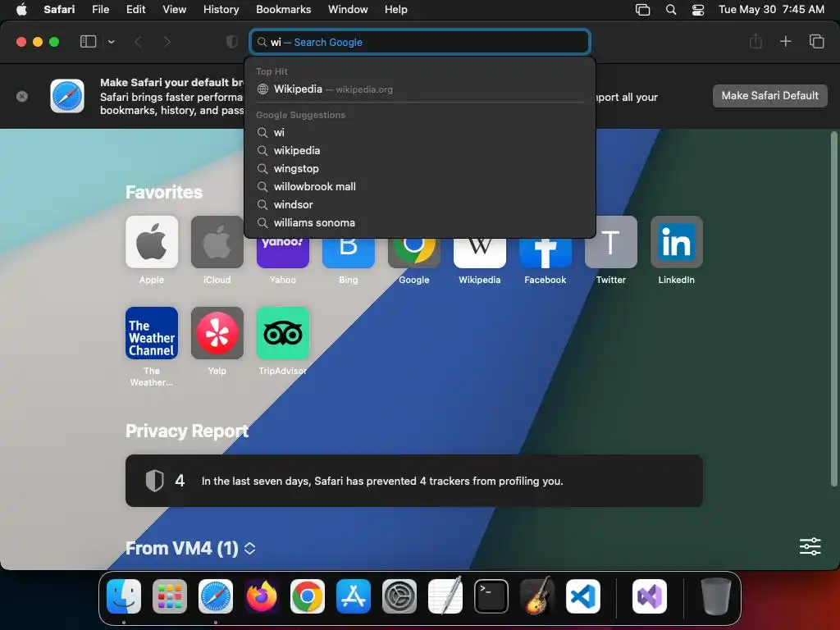Open the File menu

click(100, 10)
